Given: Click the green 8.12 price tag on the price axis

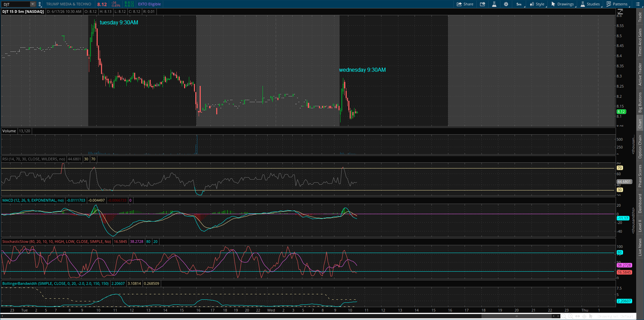Looking at the screenshot, I should [621, 112].
